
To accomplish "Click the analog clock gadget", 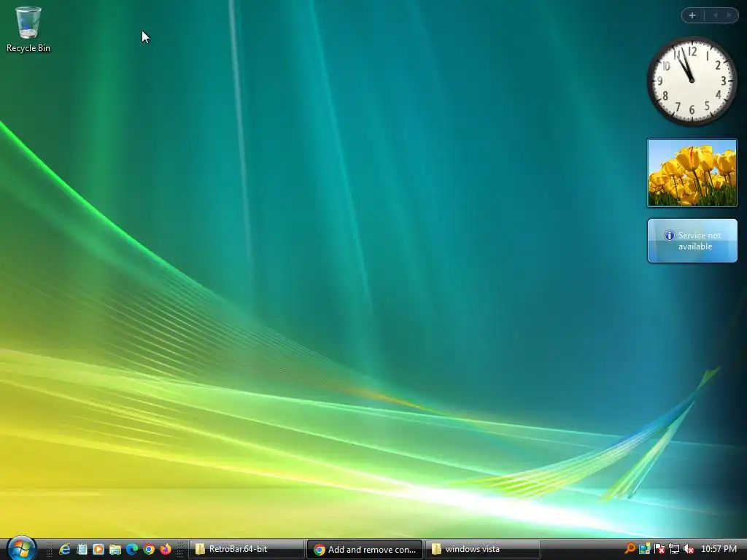I will pos(692,81).
